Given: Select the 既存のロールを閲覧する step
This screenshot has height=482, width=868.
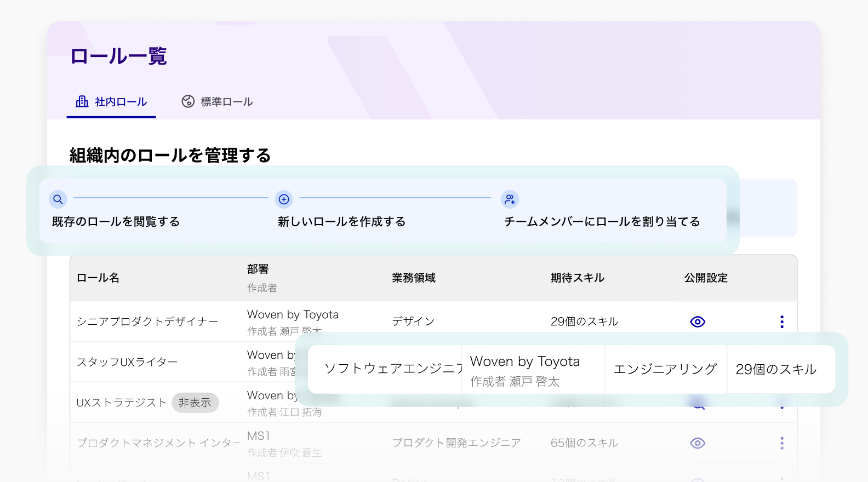Looking at the screenshot, I should (116, 221).
